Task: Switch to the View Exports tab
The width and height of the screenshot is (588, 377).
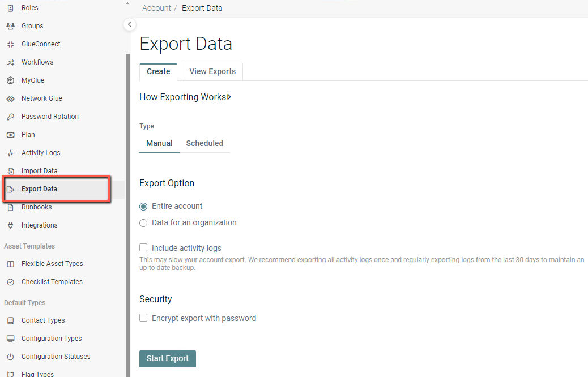Action: (212, 71)
